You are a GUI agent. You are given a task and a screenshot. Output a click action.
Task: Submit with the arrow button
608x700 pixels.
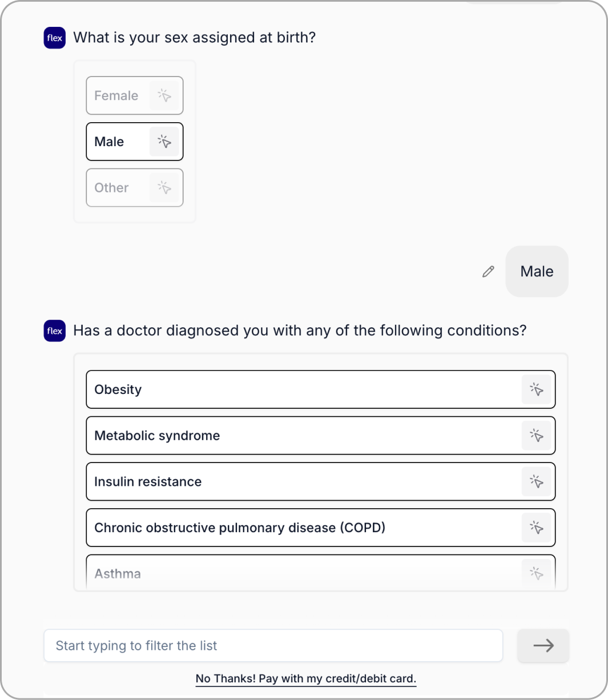[543, 646]
